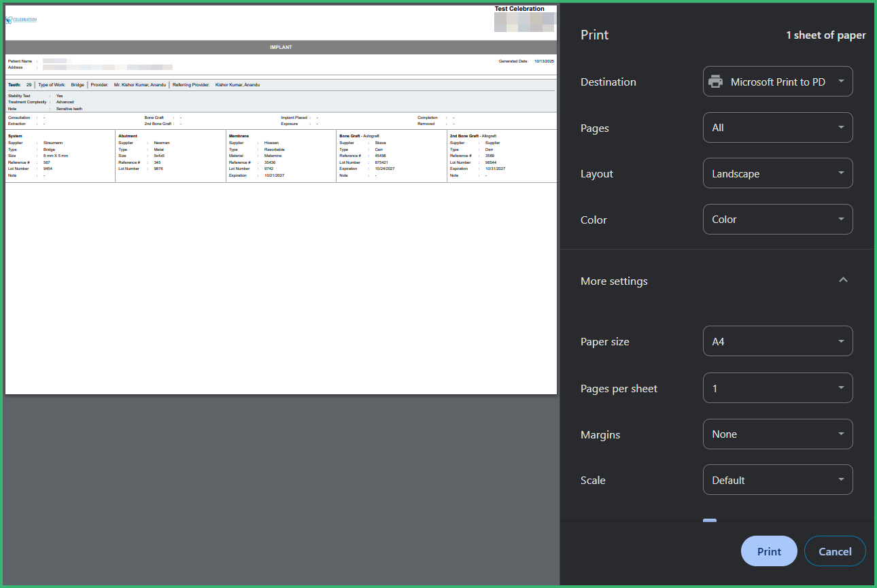Image resolution: width=877 pixels, height=588 pixels.
Task: Click 2nd Bone Graft type 'Derr'
Action: [x=489, y=149]
